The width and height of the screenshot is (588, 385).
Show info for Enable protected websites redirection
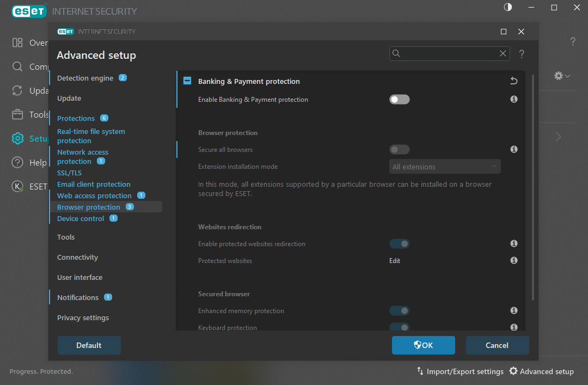[514, 243]
